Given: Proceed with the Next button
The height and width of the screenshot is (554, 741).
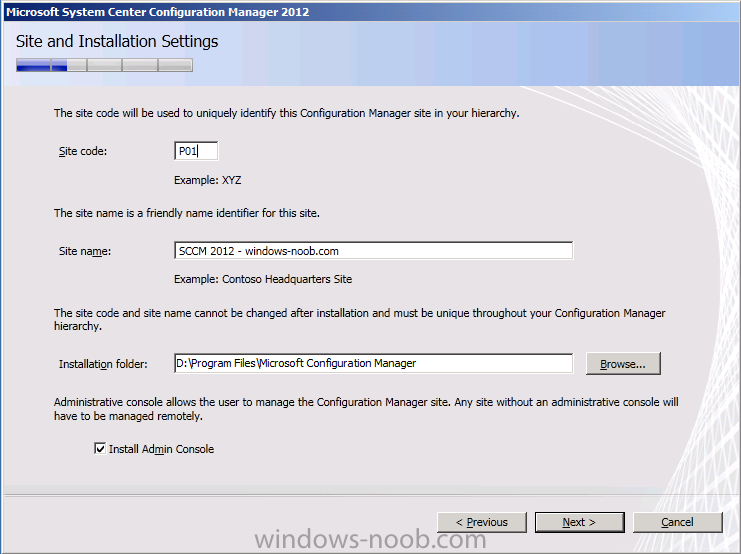Looking at the screenshot, I should (579, 522).
